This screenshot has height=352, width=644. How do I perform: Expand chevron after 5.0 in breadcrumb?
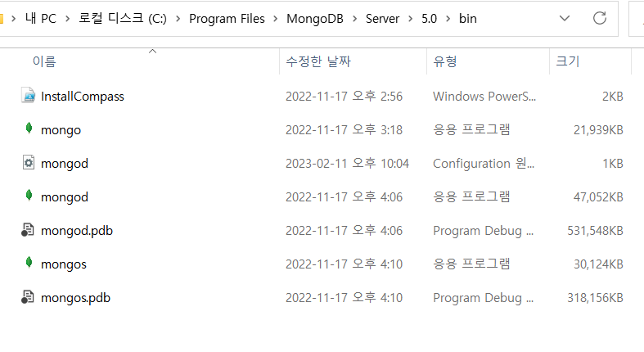(x=448, y=19)
